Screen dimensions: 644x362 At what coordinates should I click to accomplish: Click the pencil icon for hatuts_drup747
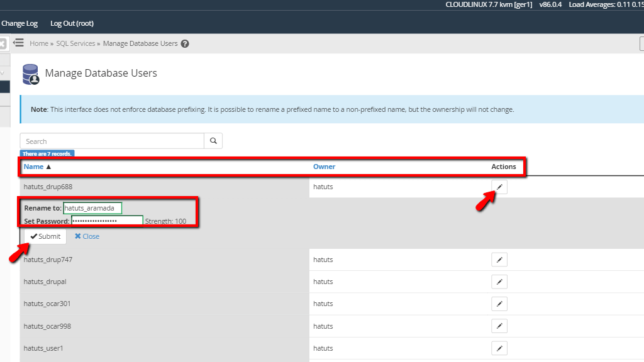coord(499,260)
